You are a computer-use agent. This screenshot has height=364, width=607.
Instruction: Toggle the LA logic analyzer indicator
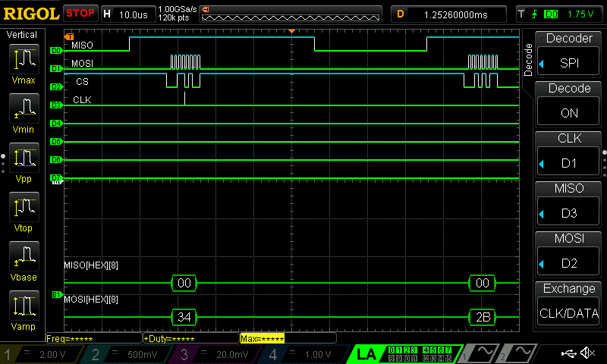[367, 353]
